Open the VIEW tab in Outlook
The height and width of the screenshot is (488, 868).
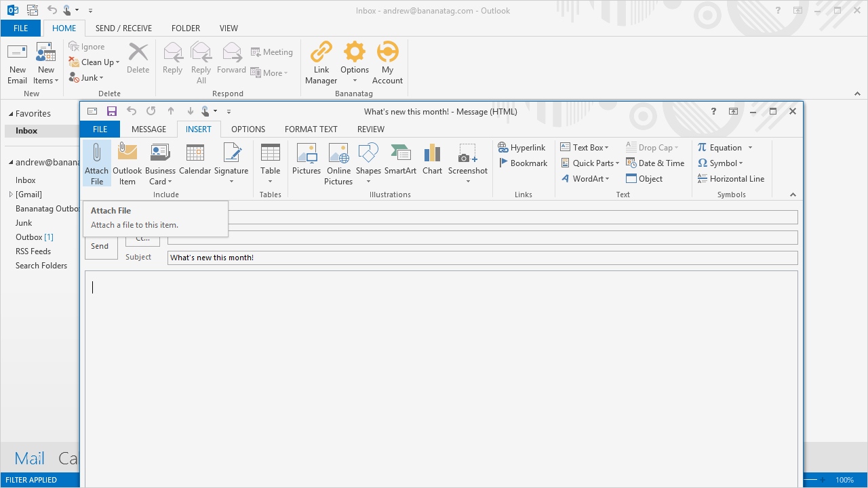pos(229,28)
